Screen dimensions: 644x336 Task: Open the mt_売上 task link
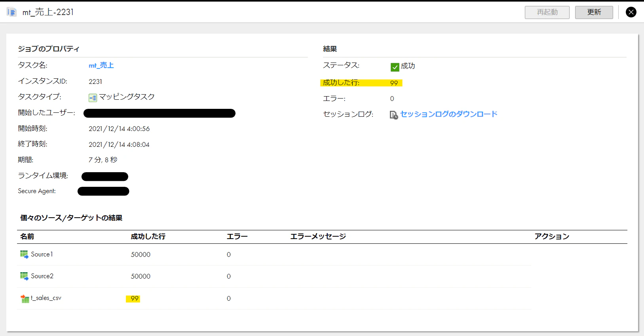click(101, 65)
